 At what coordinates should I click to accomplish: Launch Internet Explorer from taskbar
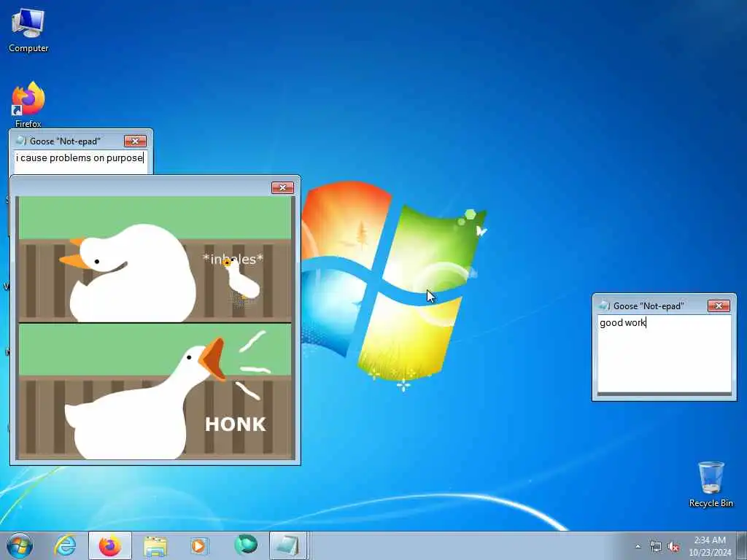pos(65,545)
